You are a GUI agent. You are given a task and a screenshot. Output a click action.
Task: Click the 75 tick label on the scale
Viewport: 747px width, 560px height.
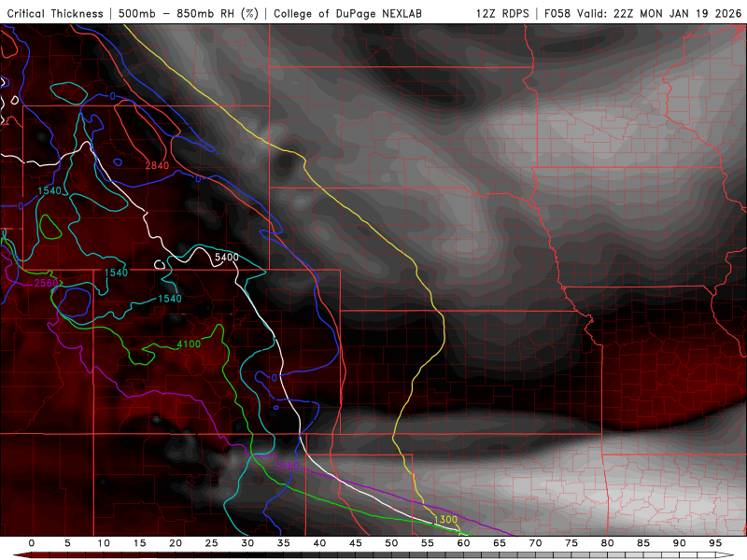[x=571, y=543]
